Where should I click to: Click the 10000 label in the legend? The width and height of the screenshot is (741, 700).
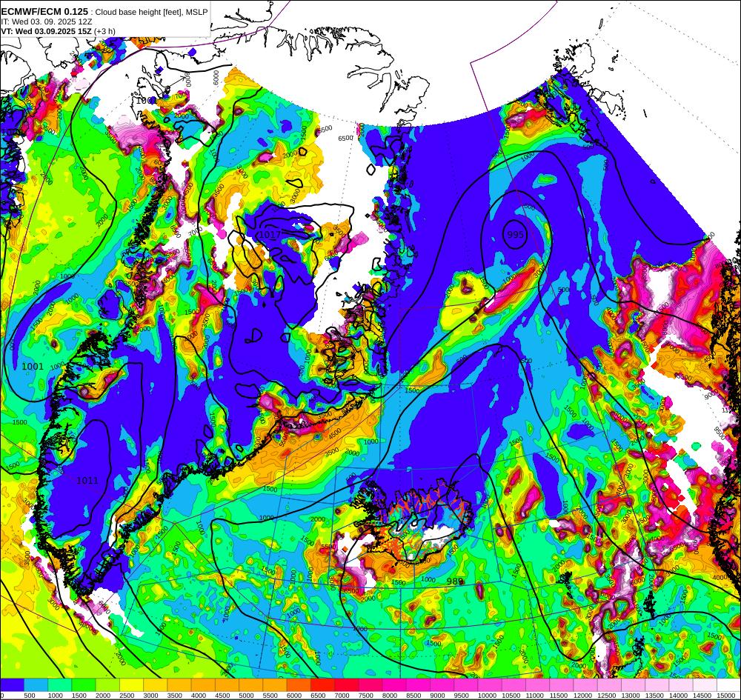[x=487, y=696]
